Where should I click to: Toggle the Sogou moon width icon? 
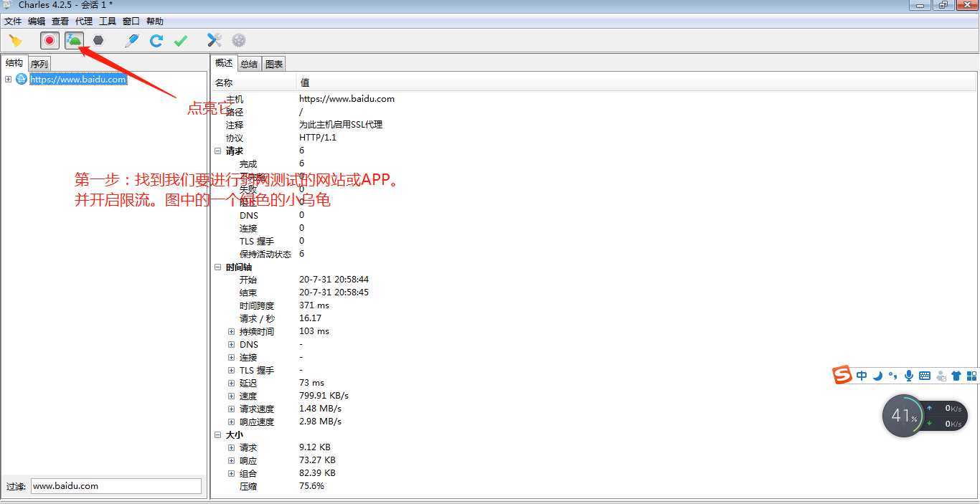coord(877,376)
